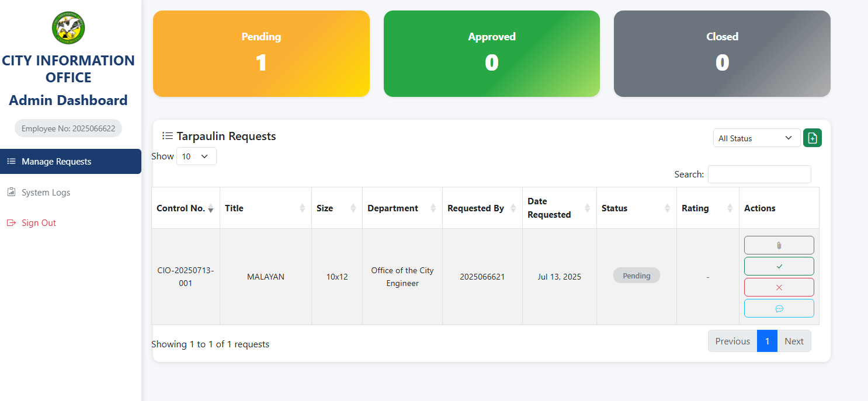Open the All Status filter dropdown

pyautogui.click(x=756, y=138)
